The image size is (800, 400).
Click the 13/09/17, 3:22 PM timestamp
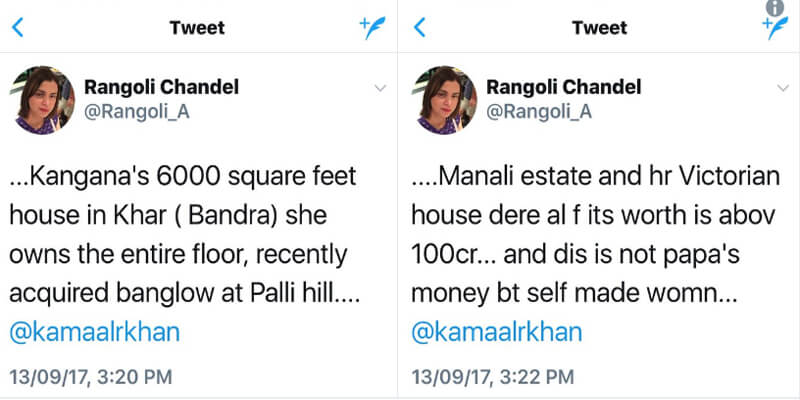[x=494, y=377]
